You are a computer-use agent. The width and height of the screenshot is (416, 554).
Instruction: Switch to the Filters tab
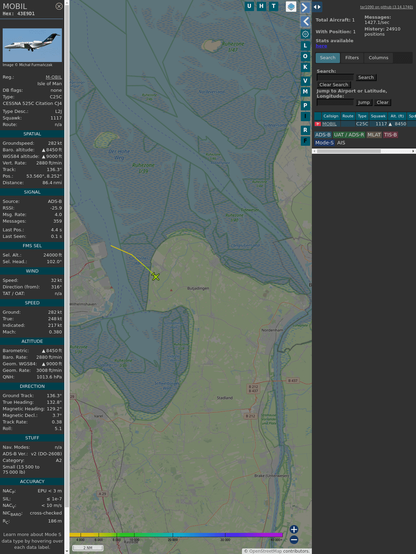pyautogui.click(x=352, y=58)
